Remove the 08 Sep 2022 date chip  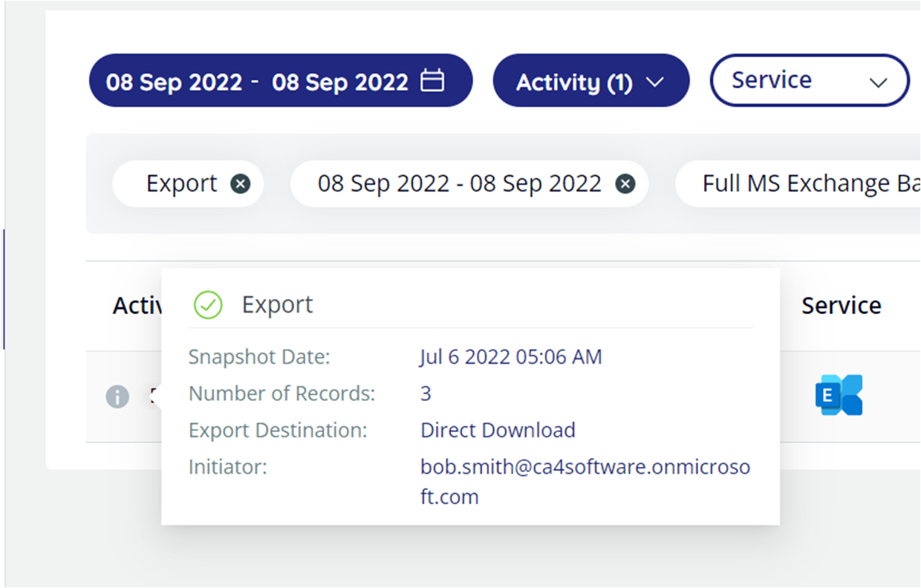(625, 183)
